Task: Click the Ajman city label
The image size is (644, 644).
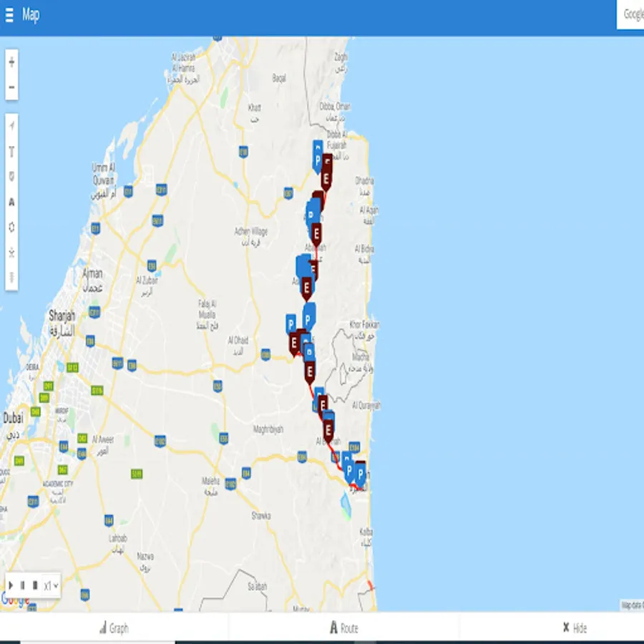Action: (93, 280)
